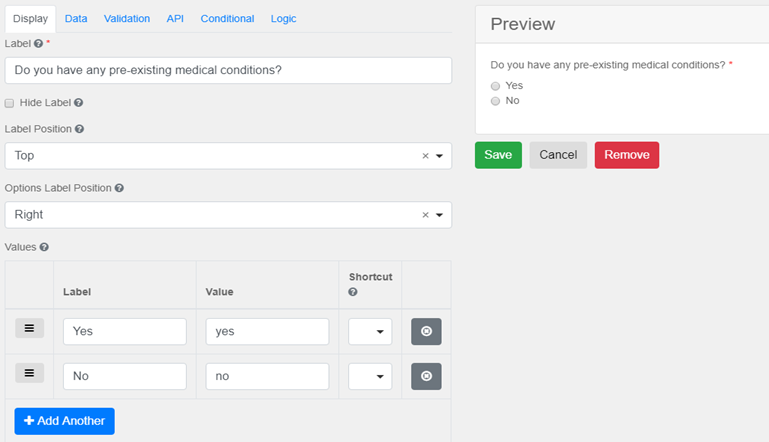
Task: Click the Add Another button
Action: [x=65, y=421]
